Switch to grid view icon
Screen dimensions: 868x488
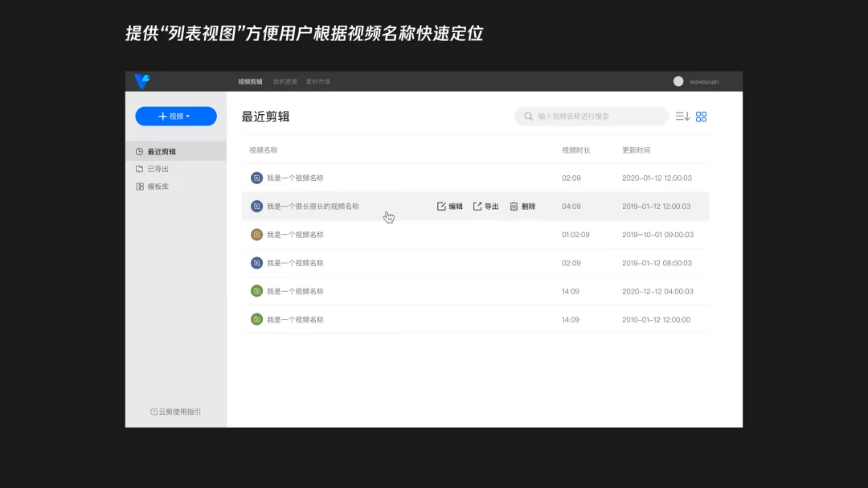pyautogui.click(x=702, y=117)
